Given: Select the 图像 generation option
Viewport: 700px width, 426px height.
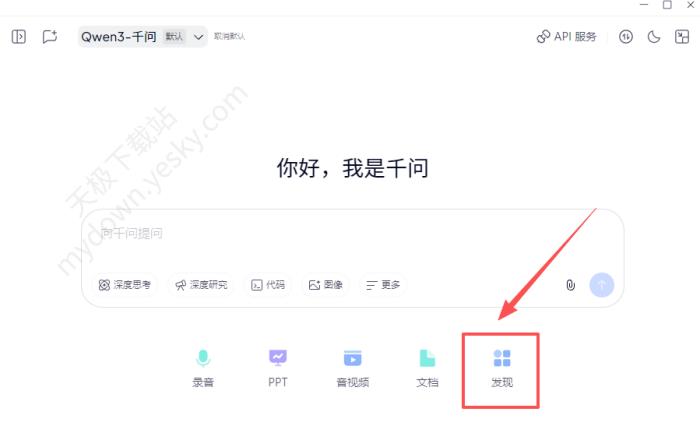Looking at the screenshot, I should 326,285.
